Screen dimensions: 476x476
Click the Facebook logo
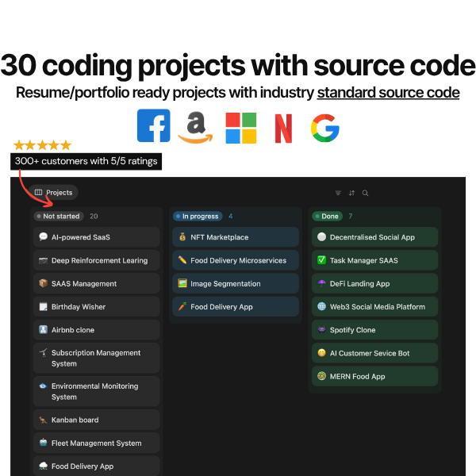tap(154, 125)
